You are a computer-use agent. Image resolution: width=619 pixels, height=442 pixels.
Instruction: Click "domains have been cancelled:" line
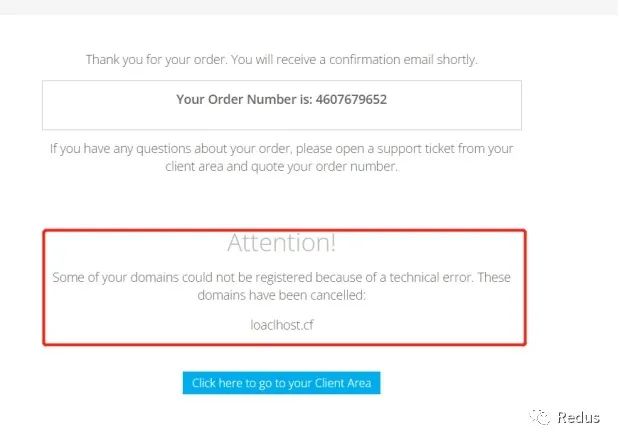pos(283,294)
